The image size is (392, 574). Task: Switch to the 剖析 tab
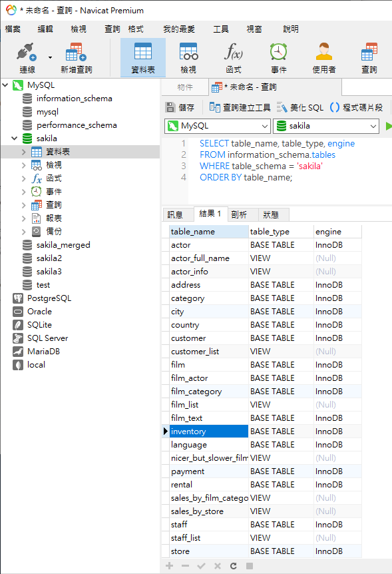point(239,214)
